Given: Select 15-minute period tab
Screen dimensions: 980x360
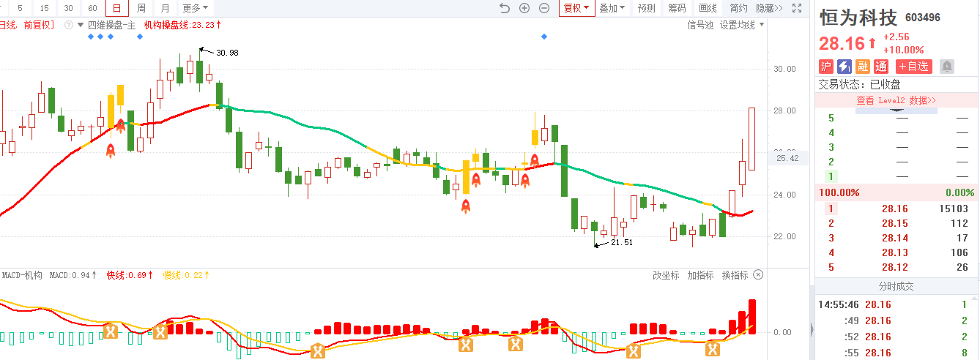Looking at the screenshot, I should (x=44, y=8).
